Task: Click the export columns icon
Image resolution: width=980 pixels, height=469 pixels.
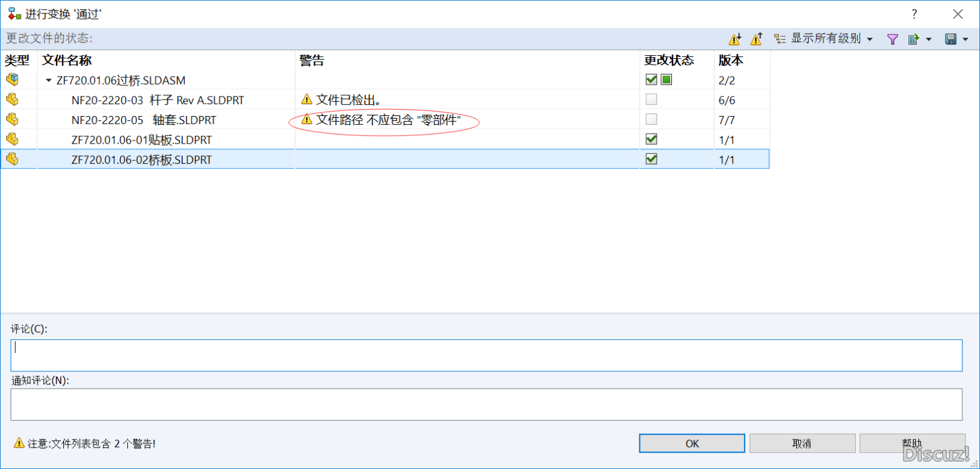Action: click(913, 39)
